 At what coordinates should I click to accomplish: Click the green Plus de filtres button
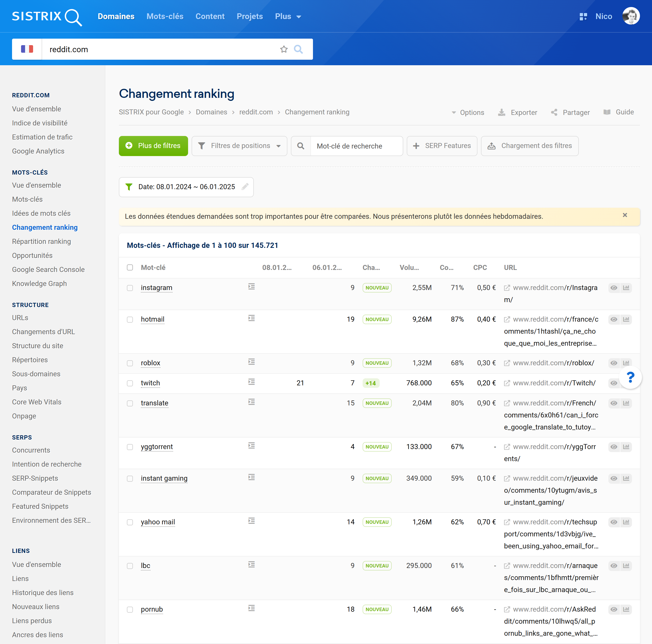point(153,146)
